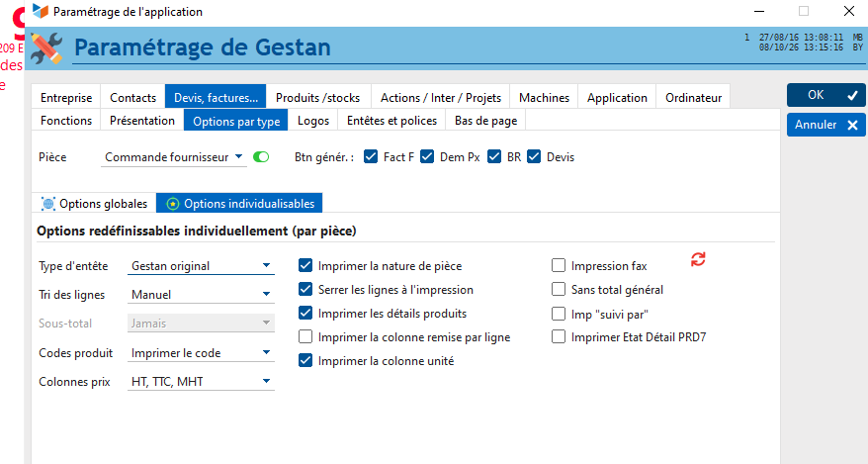Close the Paramétrage de l'application window

pyautogui.click(x=848, y=11)
